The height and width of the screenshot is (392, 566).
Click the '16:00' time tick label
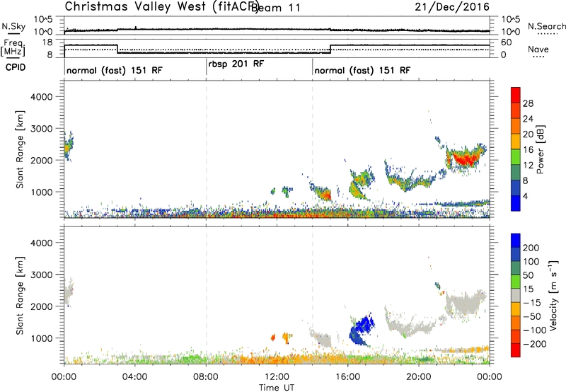(x=347, y=377)
